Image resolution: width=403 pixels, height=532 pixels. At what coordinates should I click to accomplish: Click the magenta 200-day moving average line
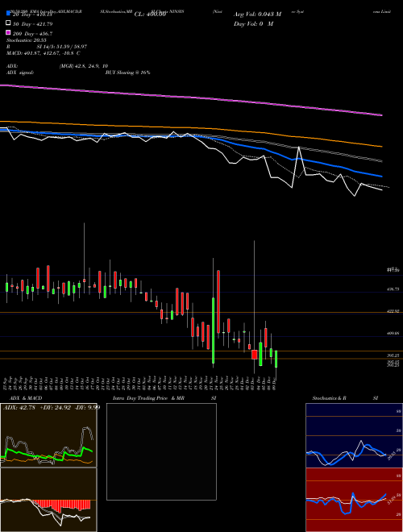coord(190,97)
